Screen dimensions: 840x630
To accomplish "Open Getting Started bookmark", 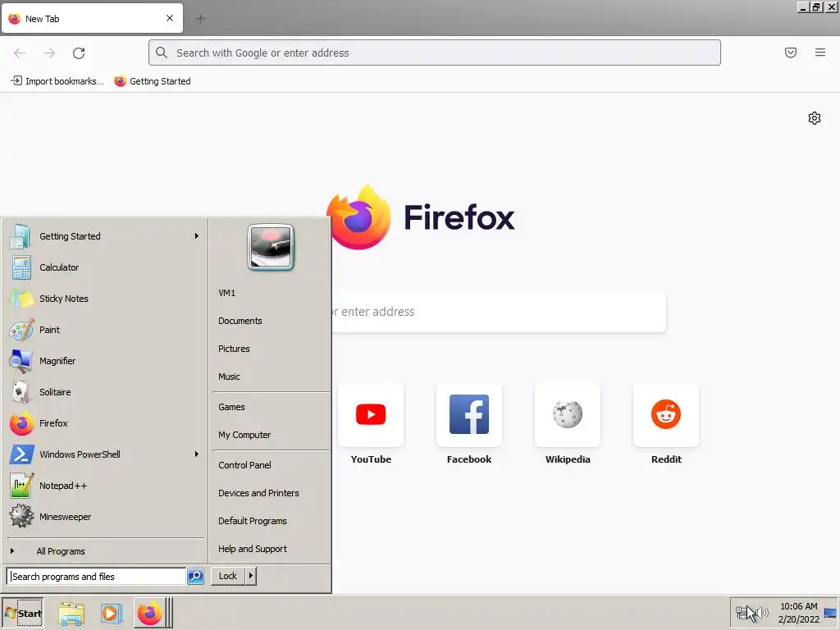I will [153, 81].
